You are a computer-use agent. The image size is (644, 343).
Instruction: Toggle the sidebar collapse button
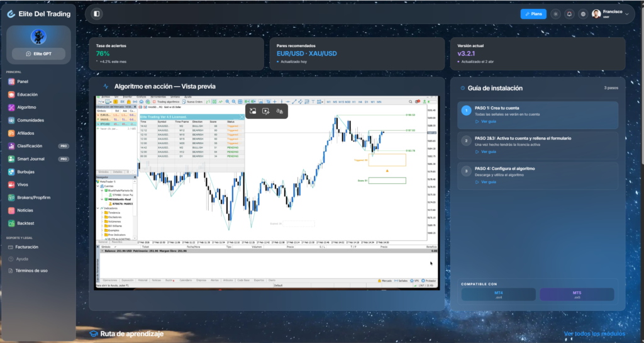coord(96,14)
